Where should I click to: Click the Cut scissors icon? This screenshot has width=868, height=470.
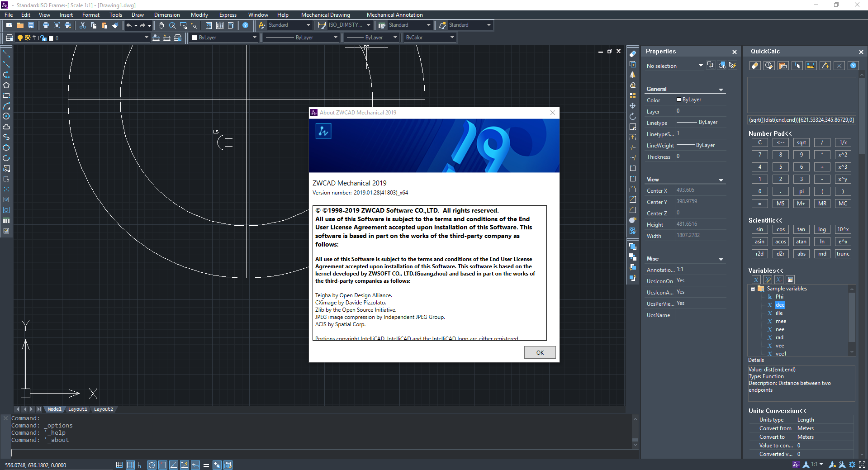tap(82, 25)
